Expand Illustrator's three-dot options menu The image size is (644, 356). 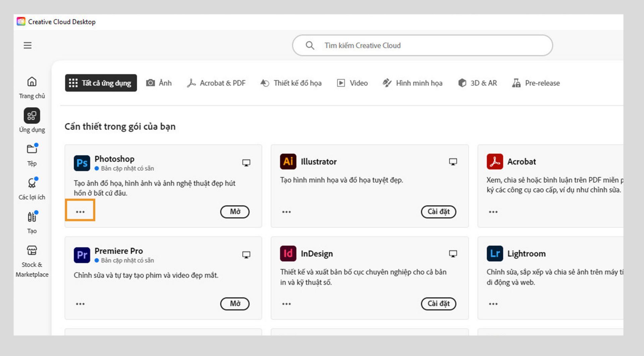click(286, 212)
